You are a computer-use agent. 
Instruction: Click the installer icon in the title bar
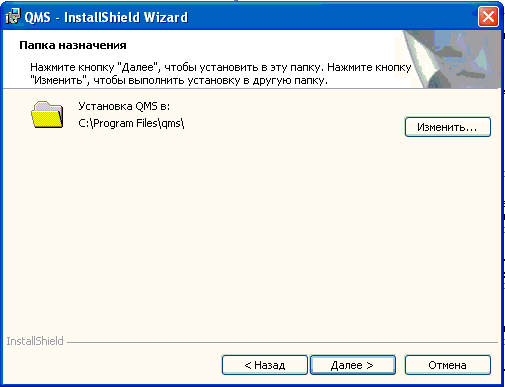[13, 16]
